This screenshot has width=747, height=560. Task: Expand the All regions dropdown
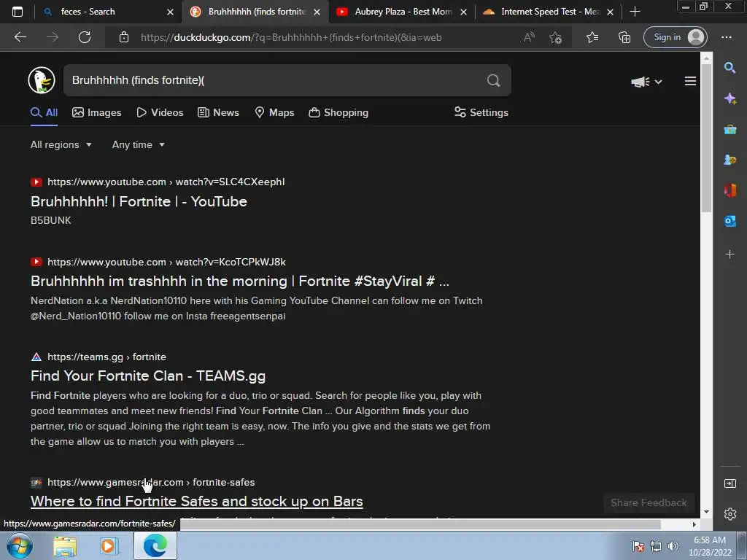pyautogui.click(x=61, y=145)
